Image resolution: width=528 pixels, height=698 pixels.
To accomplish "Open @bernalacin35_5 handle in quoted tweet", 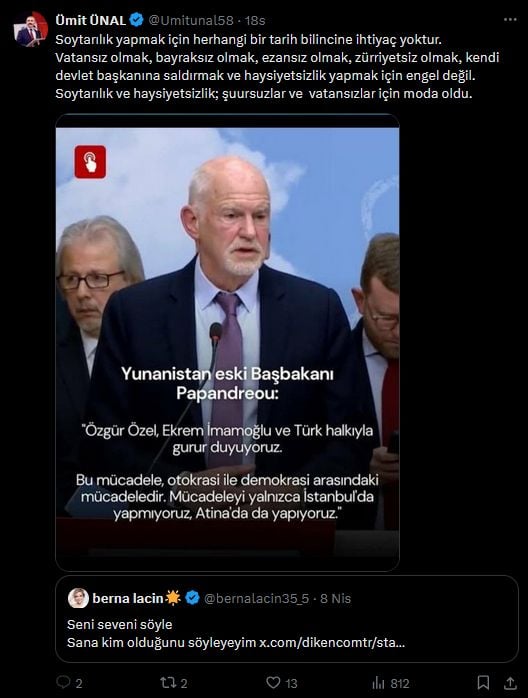I will pyautogui.click(x=256, y=599).
